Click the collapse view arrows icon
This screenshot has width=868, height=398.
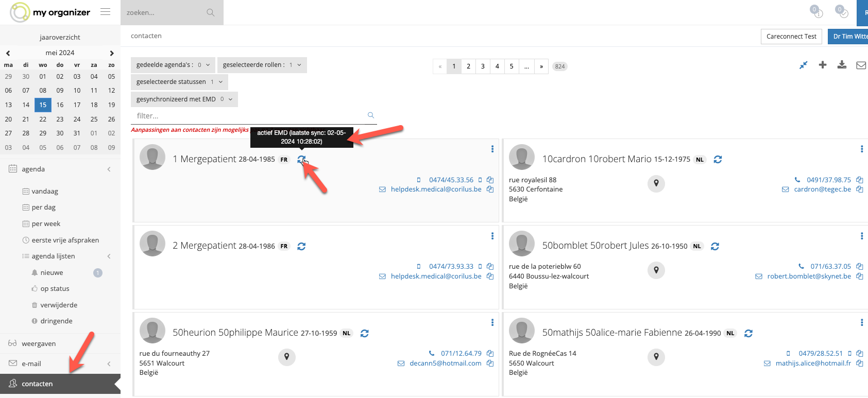pos(803,65)
